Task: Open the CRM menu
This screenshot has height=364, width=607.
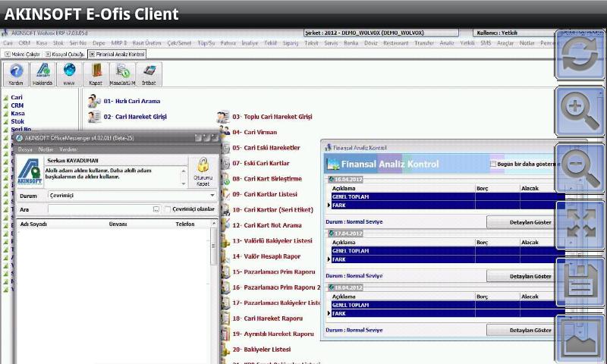Action: (24, 43)
